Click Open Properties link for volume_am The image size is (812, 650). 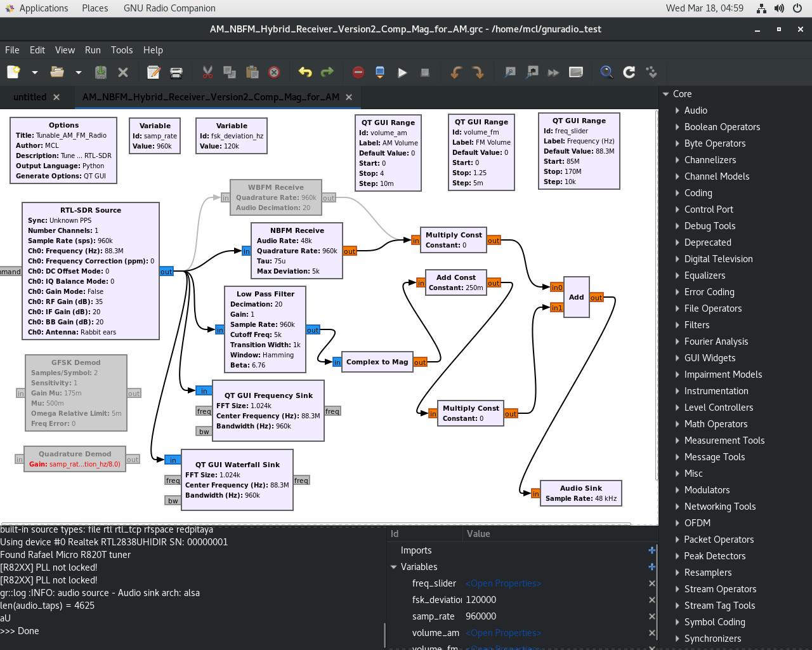503,633
